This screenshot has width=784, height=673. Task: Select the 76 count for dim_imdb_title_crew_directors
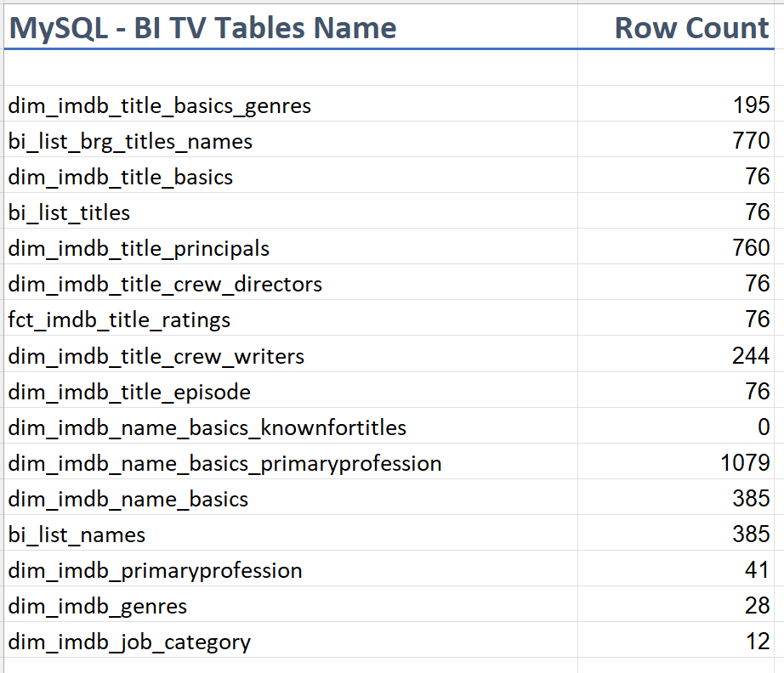click(x=676, y=282)
